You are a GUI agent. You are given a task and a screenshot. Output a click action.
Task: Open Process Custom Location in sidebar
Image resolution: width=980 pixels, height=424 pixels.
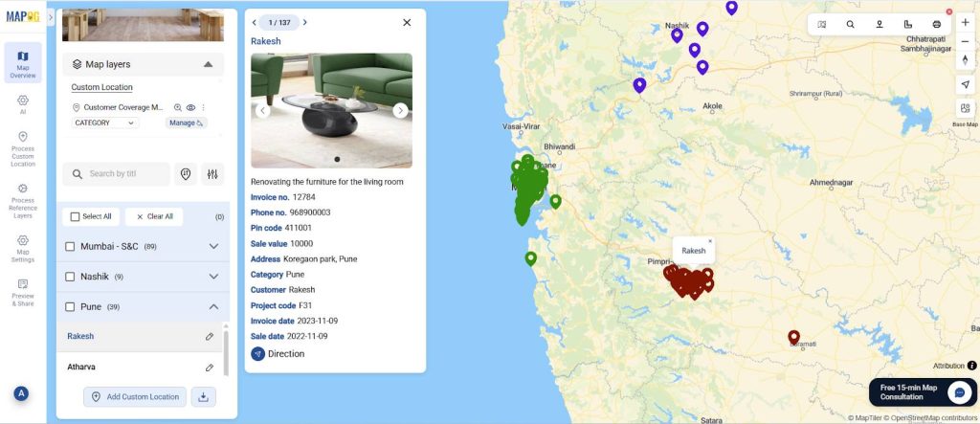coord(23,149)
